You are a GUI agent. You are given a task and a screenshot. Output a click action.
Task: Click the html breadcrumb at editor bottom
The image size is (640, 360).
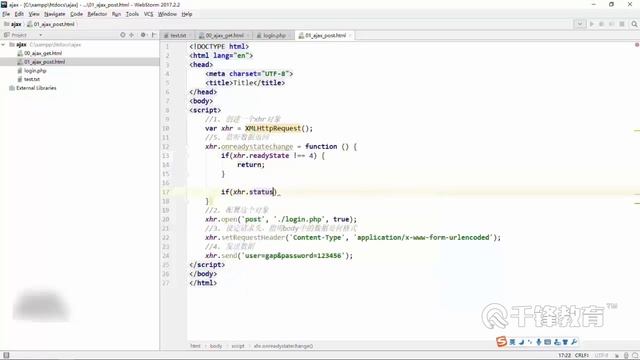pos(195,346)
